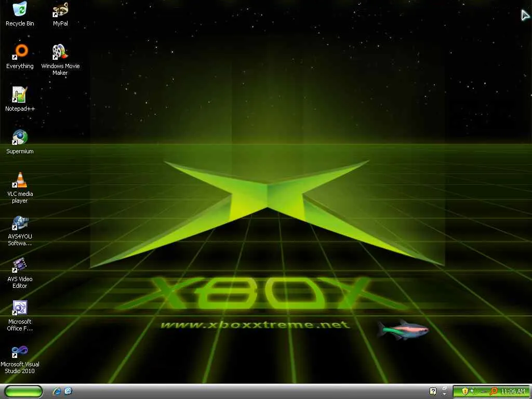
Task: Select the Microsoft Office FrontPage shortcut
Action: coord(20,316)
